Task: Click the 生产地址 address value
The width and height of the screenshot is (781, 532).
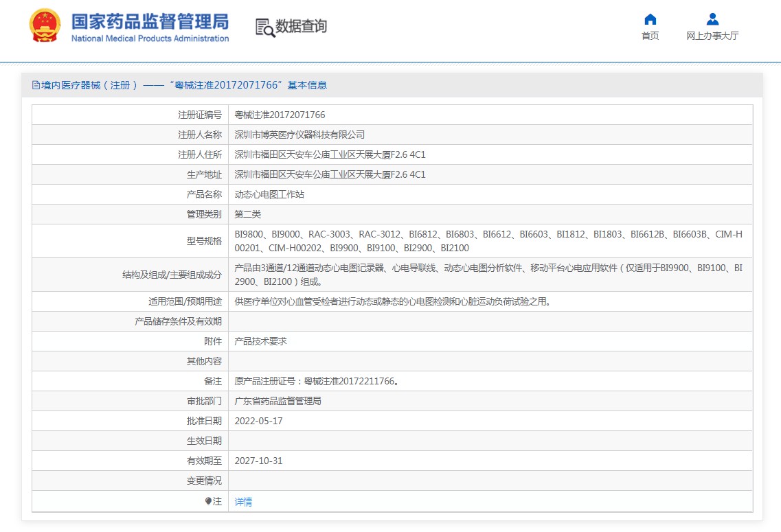Action: [330, 174]
